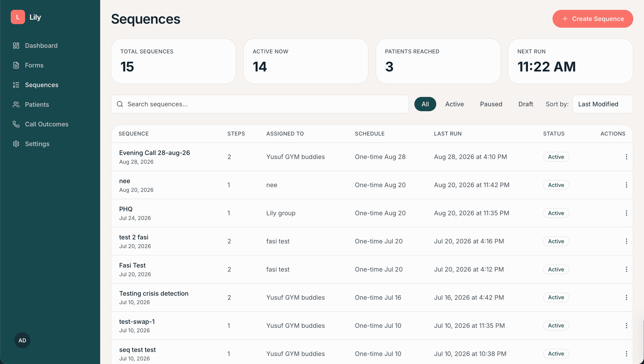Open the PHQ sequence
Viewport: 644px width, 364px height.
126,209
